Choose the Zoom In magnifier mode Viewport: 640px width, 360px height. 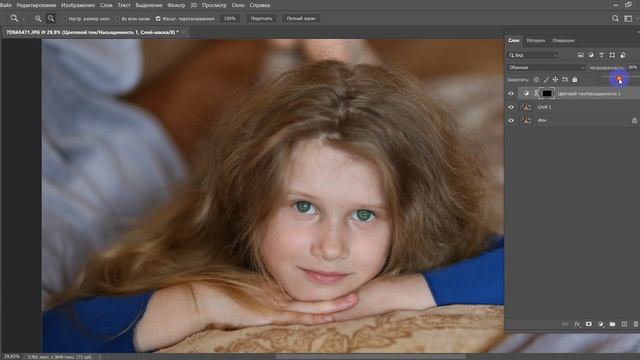(38, 18)
